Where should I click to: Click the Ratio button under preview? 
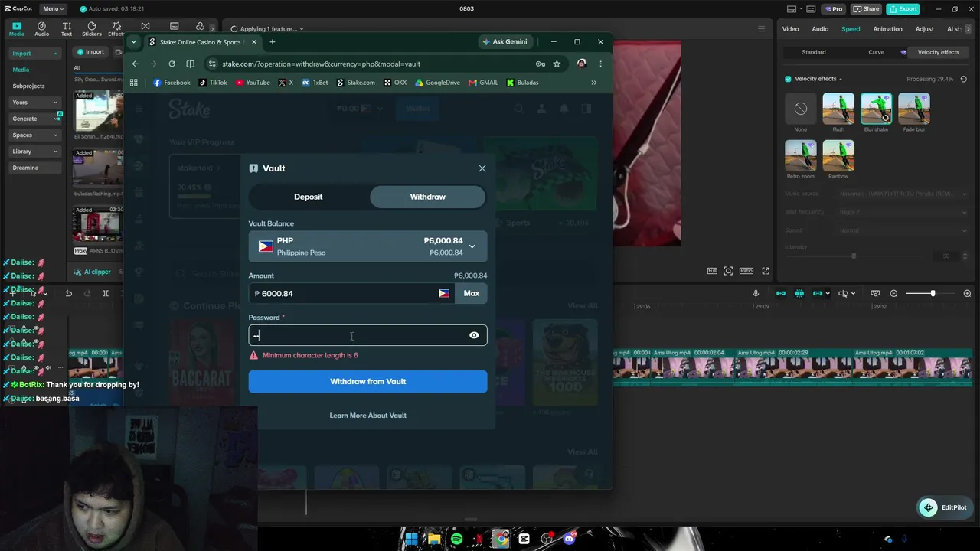point(746,271)
